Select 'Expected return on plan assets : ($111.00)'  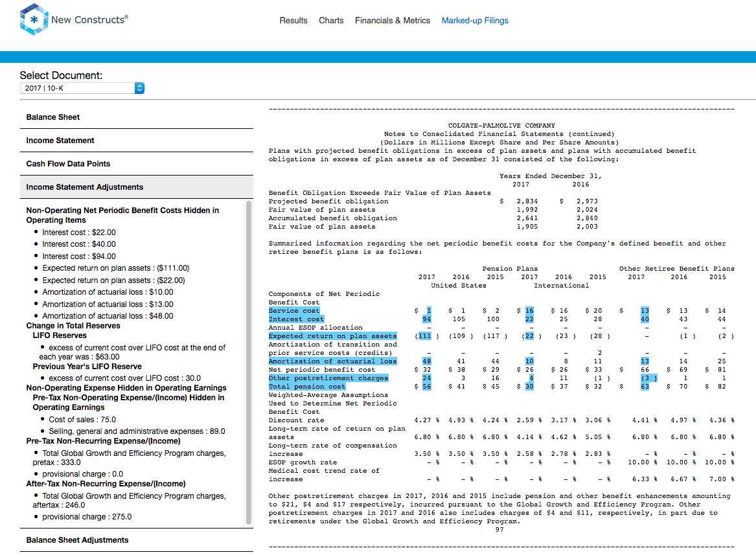[x=116, y=268]
